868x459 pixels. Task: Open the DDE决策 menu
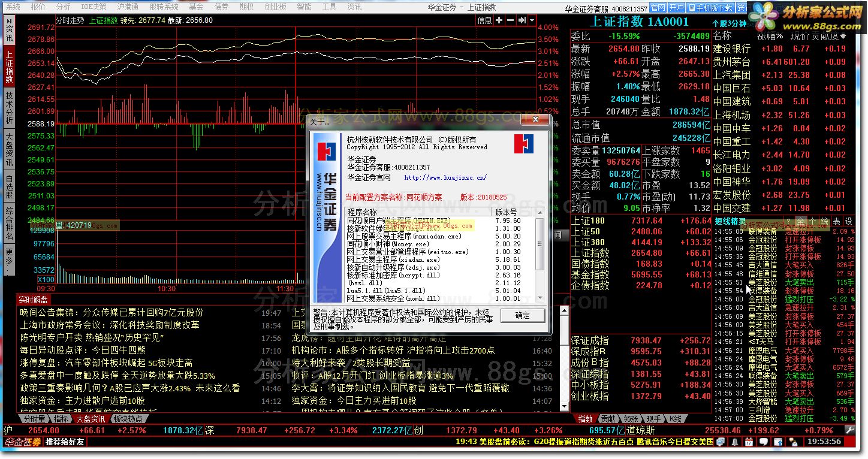pos(94,7)
